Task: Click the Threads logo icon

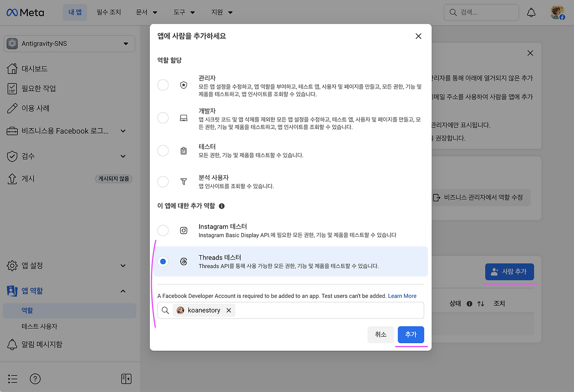Action: tap(183, 261)
